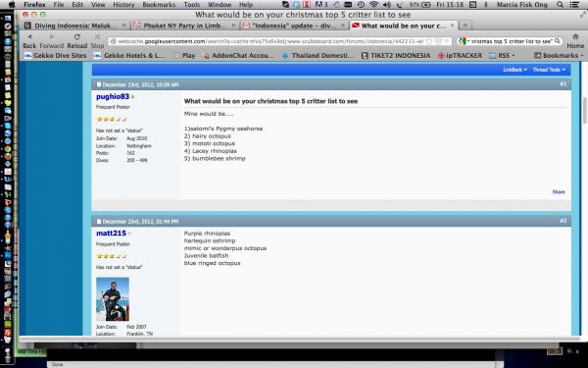Viewport: 588px width, 368px height.
Task: Click the magnifier in the browser search box
Action: (x=557, y=41)
